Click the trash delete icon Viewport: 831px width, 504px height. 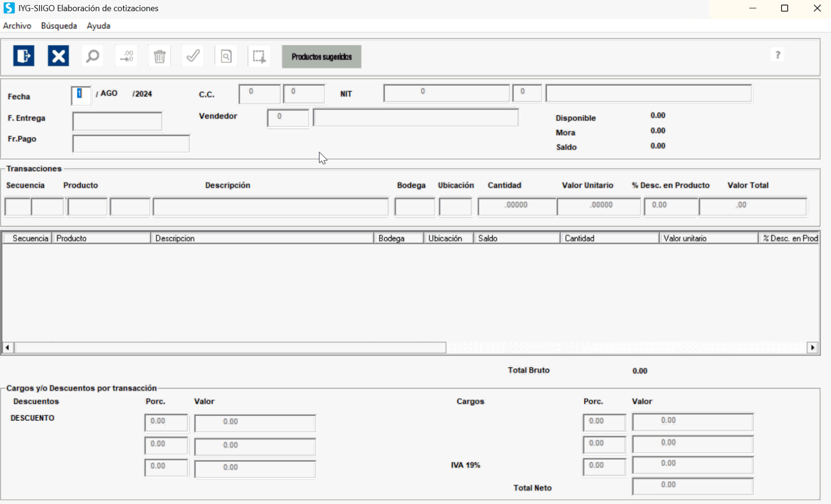click(x=160, y=56)
